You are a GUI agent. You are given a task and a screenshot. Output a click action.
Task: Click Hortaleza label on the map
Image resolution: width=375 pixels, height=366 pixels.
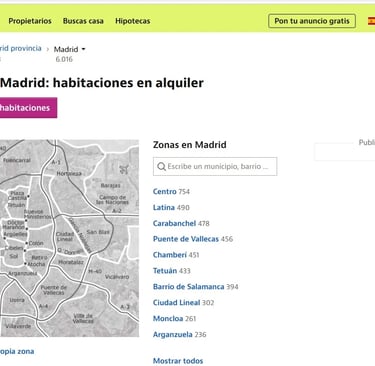click(x=69, y=174)
